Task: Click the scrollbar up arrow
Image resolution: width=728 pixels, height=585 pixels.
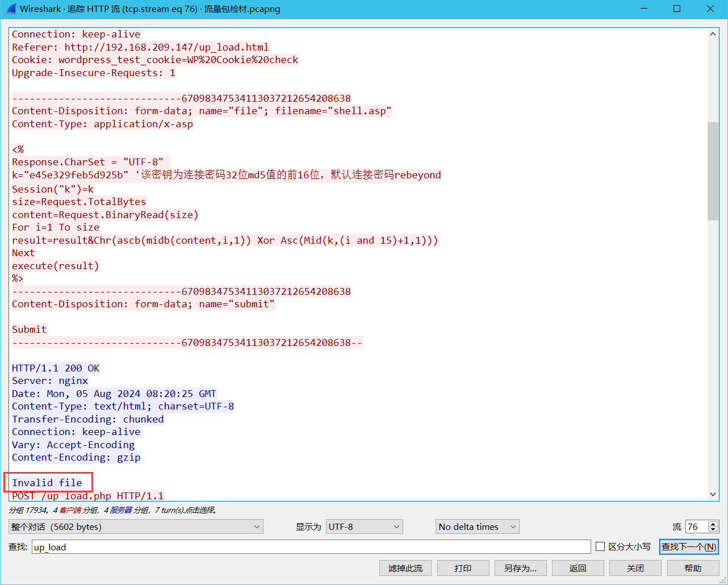Action: pyautogui.click(x=713, y=34)
